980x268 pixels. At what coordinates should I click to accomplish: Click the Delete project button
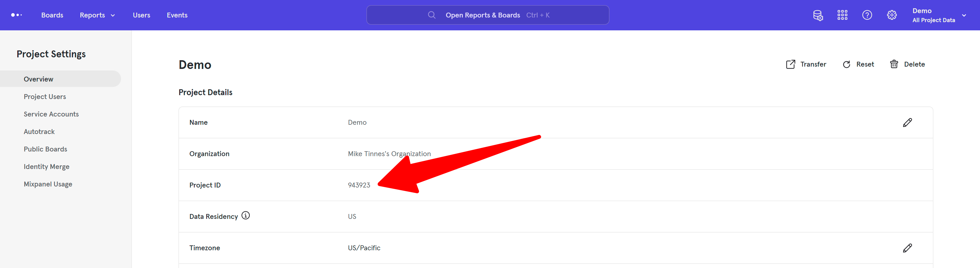pos(907,64)
